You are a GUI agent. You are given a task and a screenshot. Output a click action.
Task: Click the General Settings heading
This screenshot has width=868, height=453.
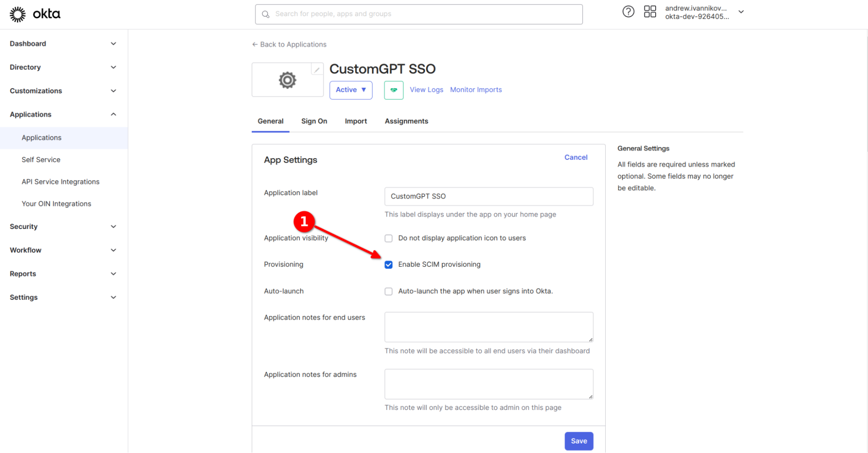[x=643, y=149]
